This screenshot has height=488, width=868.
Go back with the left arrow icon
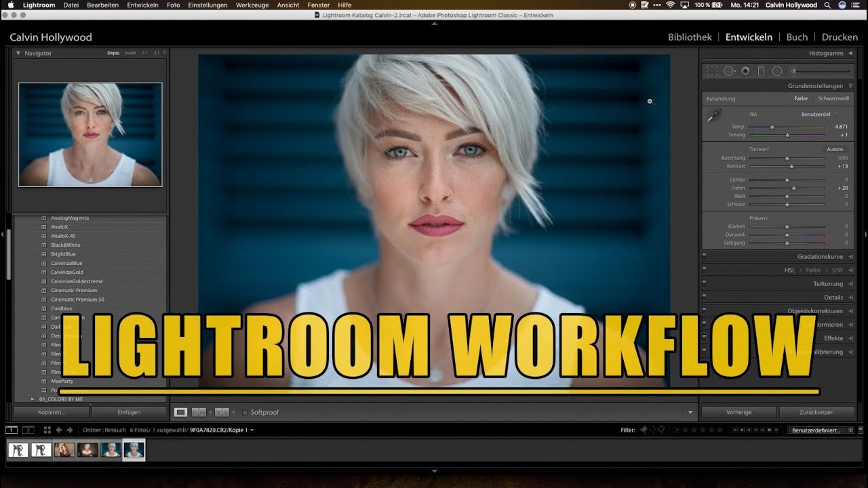click(x=59, y=430)
